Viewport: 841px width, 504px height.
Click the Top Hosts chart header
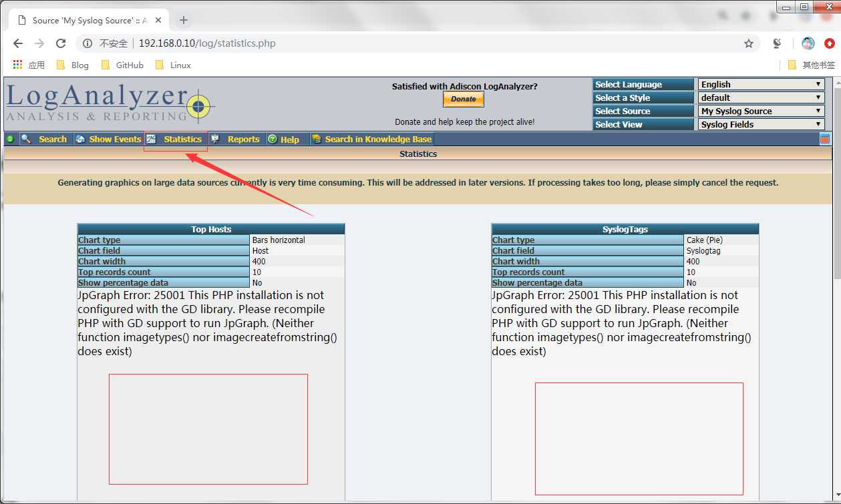[x=211, y=229]
